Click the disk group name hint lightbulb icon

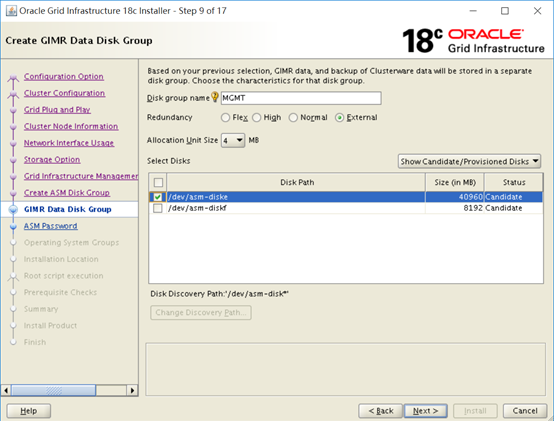pos(214,97)
